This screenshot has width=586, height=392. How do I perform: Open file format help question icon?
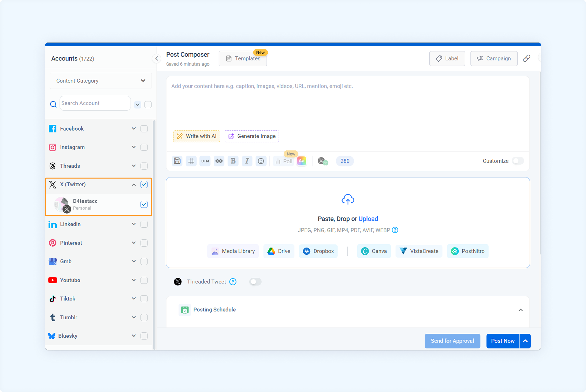(x=395, y=230)
